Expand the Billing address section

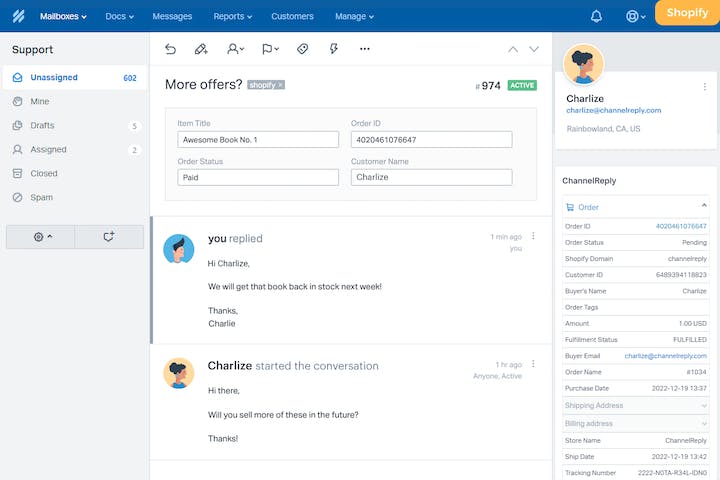tap(636, 424)
